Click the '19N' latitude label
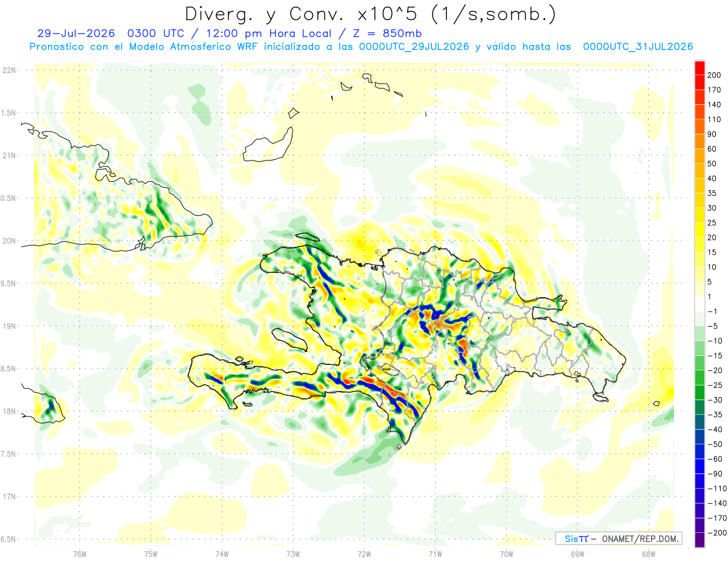 pyautogui.click(x=9, y=326)
